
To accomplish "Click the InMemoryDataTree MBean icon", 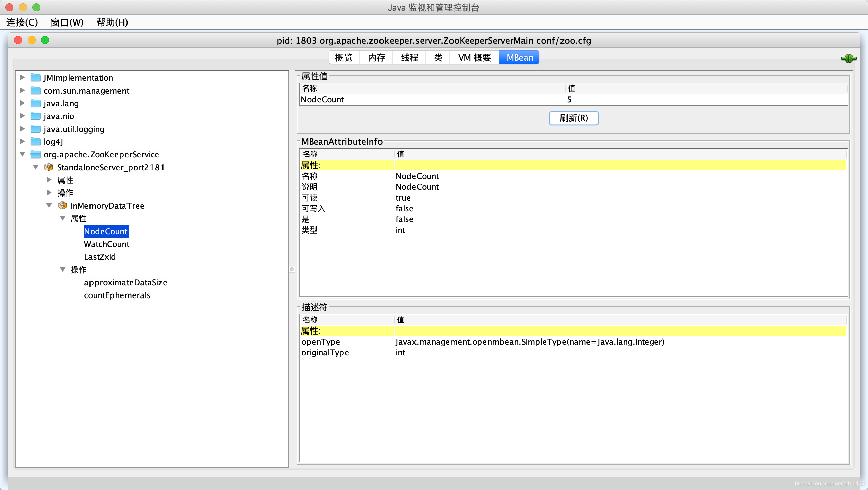I will [x=62, y=206].
